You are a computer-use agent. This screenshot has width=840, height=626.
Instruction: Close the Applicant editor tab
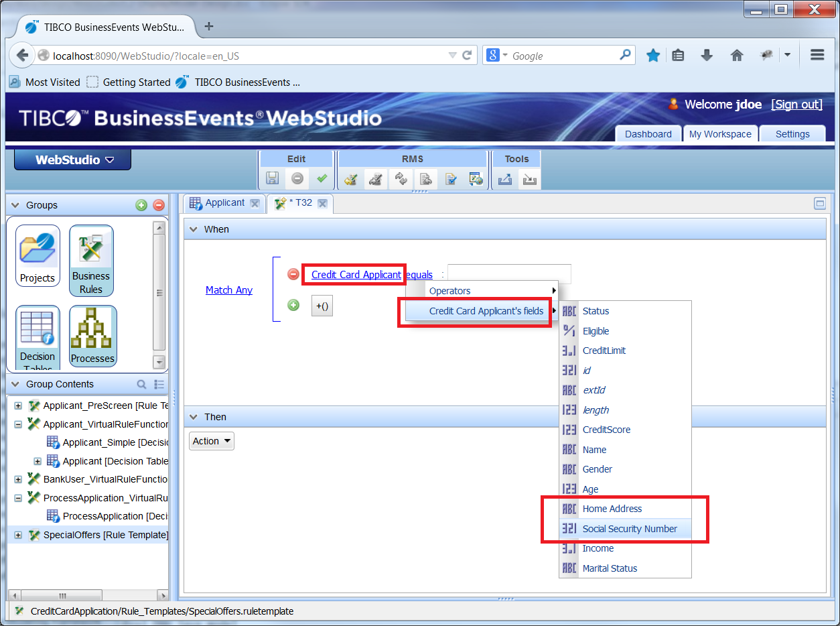point(255,203)
